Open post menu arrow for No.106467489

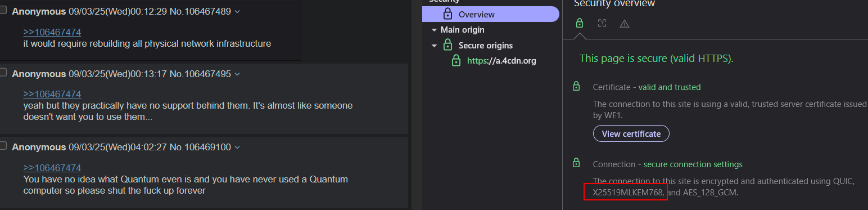pyautogui.click(x=237, y=12)
